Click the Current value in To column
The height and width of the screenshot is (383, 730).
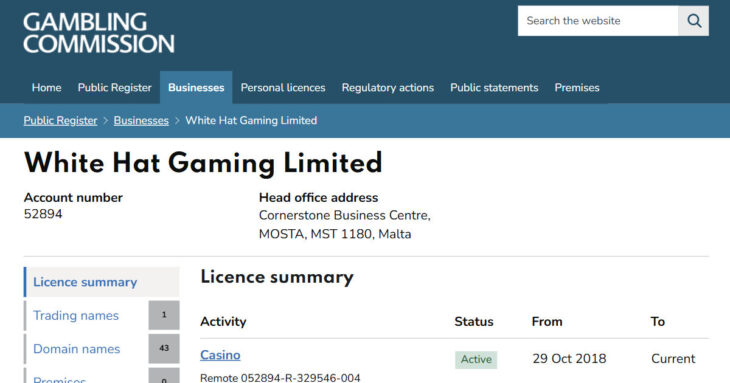[x=673, y=359]
